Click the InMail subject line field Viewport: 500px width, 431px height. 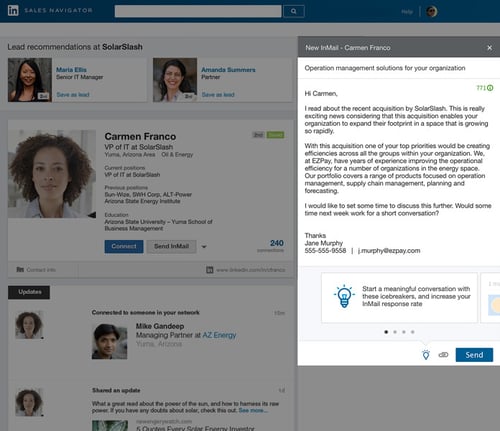[399, 68]
